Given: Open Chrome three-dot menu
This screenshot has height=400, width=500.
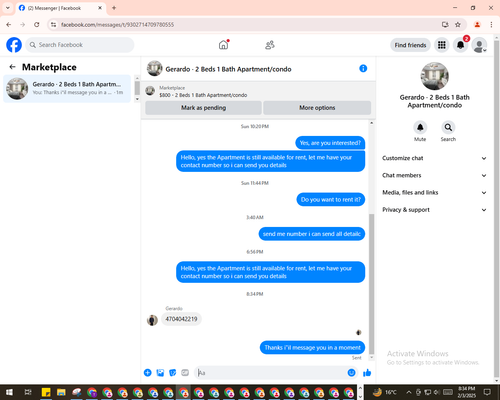Looking at the screenshot, I should 491,24.
